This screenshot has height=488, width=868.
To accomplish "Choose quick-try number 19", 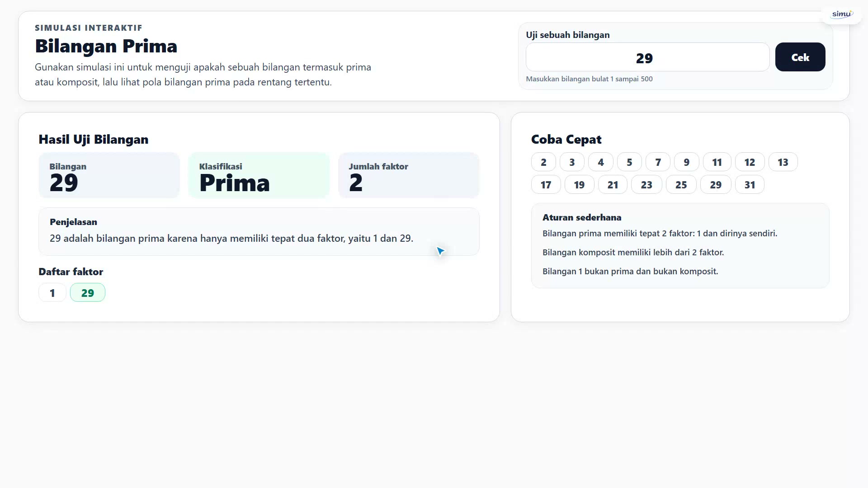I will click(579, 185).
